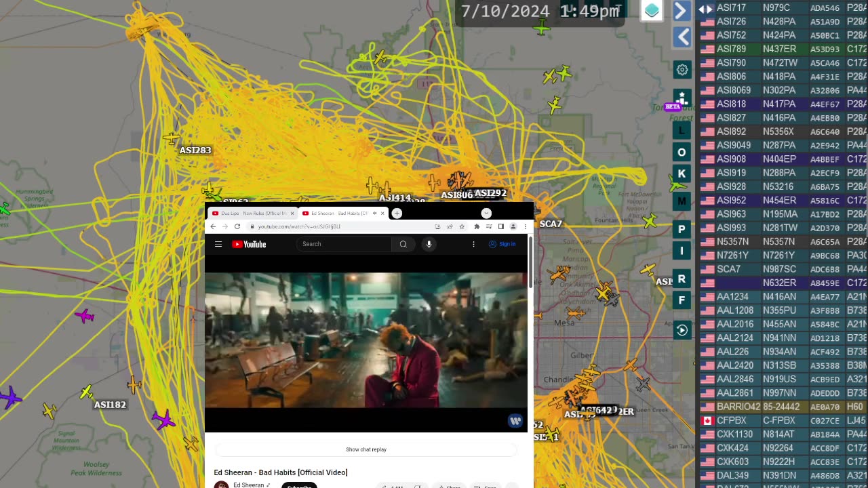Select the SCA7 aircraft row

pyautogui.click(x=783, y=269)
